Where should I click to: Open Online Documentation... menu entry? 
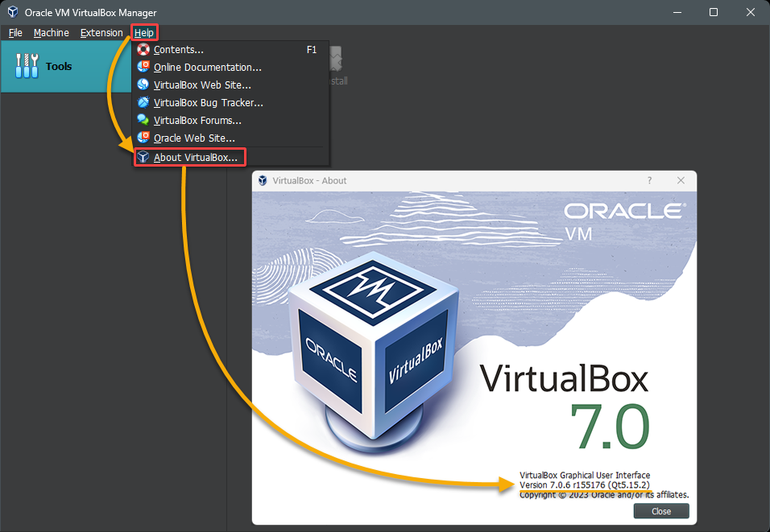(230, 68)
